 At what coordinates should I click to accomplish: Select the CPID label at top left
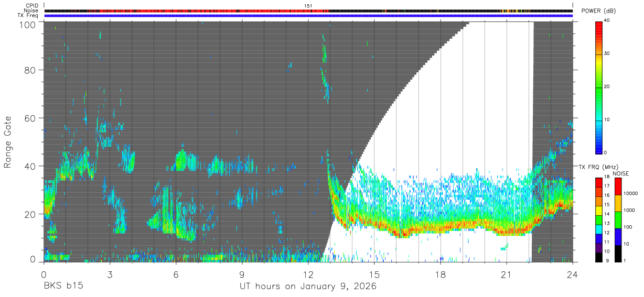click(33, 6)
